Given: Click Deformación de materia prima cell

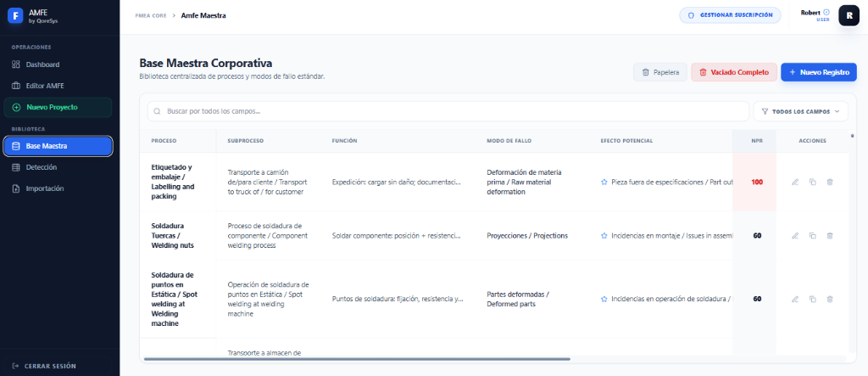Looking at the screenshot, I should point(524,182).
